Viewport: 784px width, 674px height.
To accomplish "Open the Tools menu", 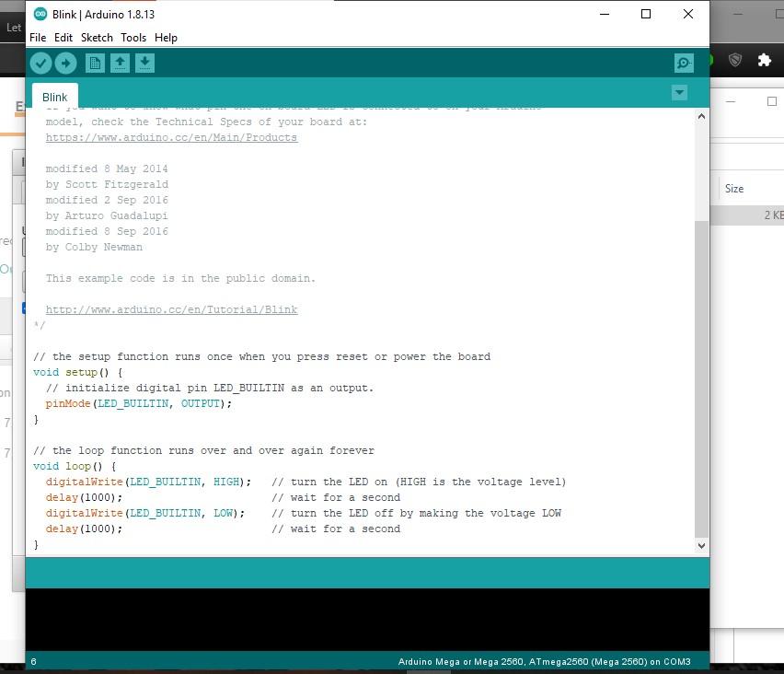I will click(133, 38).
